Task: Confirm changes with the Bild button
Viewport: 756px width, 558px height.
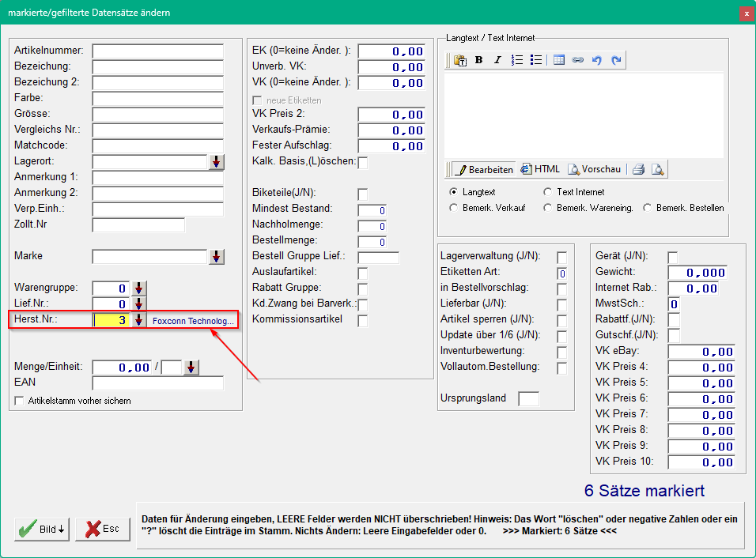Action: pos(42,529)
